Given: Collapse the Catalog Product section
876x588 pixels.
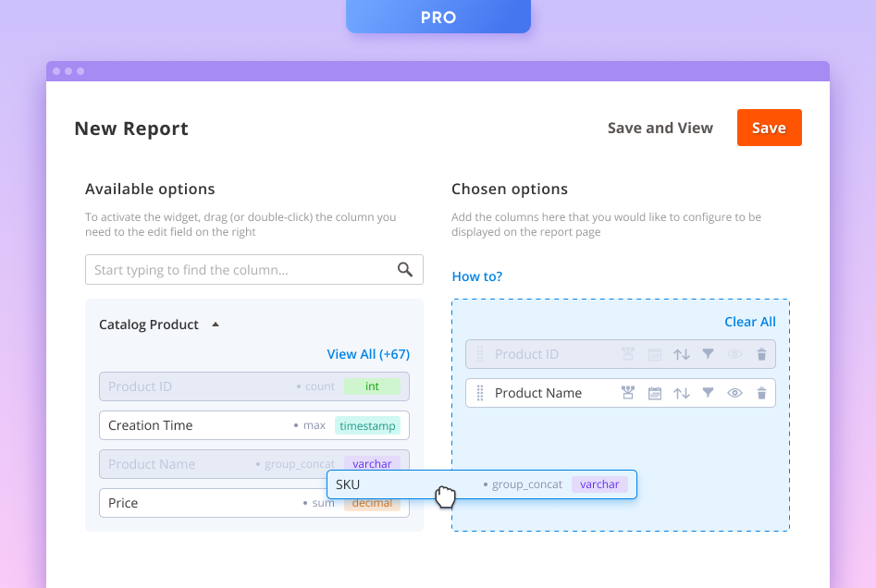Looking at the screenshot, I should [x=215, y=323].
